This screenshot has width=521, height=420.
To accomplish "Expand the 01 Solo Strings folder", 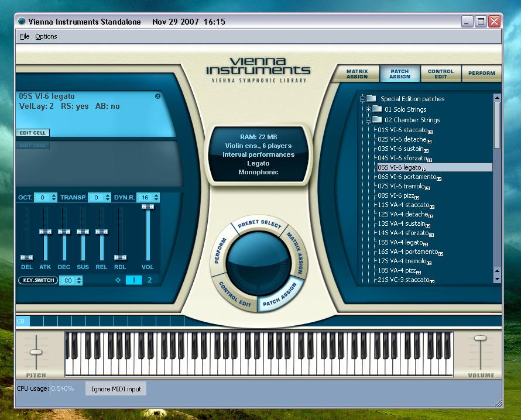I will coord(368,109).
